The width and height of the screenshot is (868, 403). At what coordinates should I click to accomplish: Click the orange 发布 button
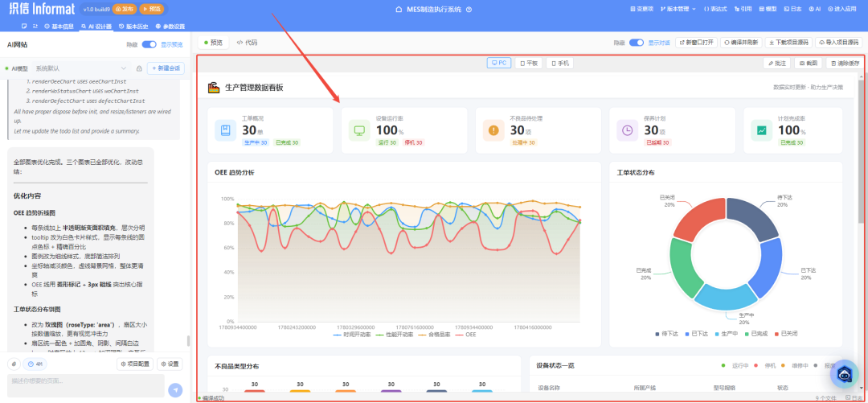coord(125,10)
